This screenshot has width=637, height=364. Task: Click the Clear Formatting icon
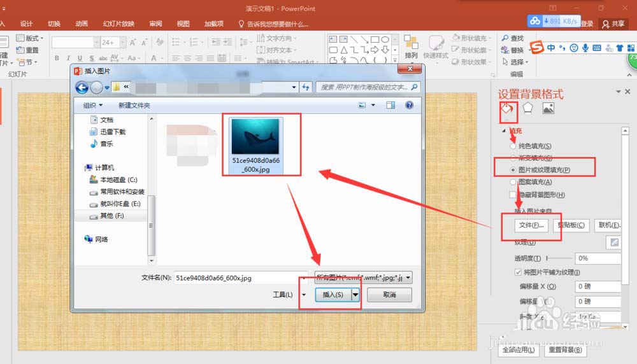160,42
